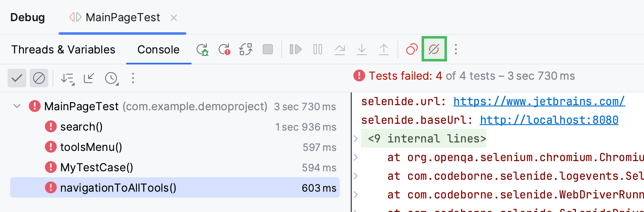Click Rerun Failed Tests icon
The height and width of the screenshot is (212, 644).
pos(224,50)
